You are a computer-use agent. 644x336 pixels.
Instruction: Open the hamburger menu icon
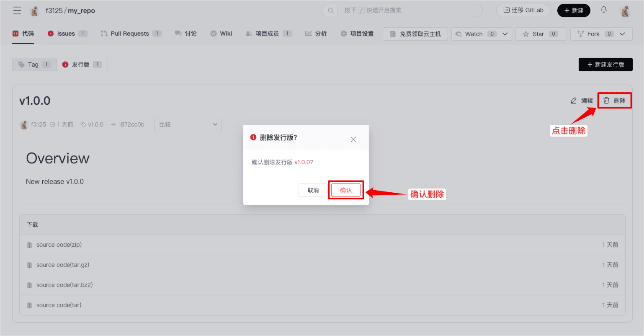(x=17, y=10)
